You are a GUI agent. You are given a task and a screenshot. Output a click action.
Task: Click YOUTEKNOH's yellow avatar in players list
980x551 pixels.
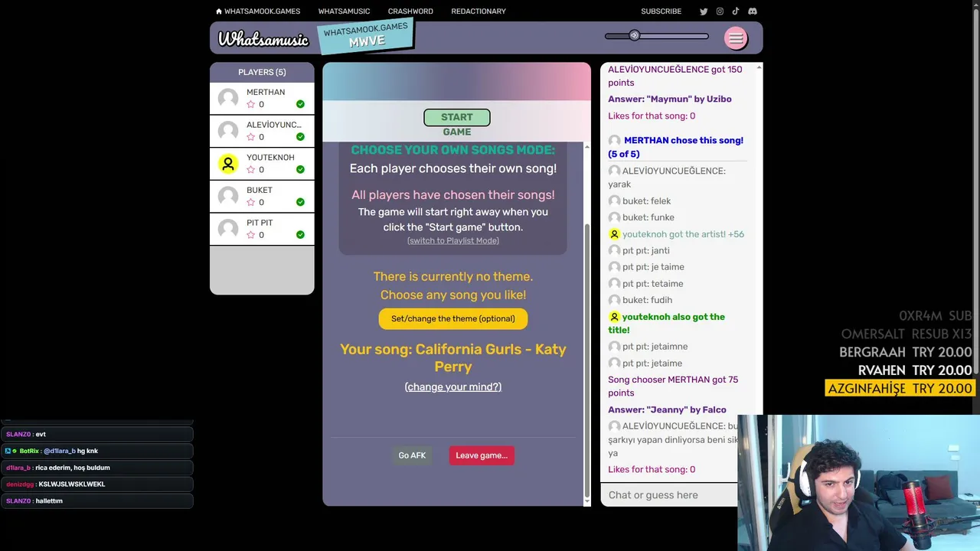pos(228,164)
